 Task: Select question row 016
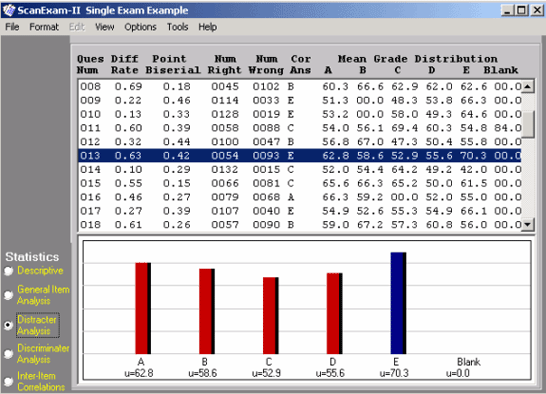[300, 197]
